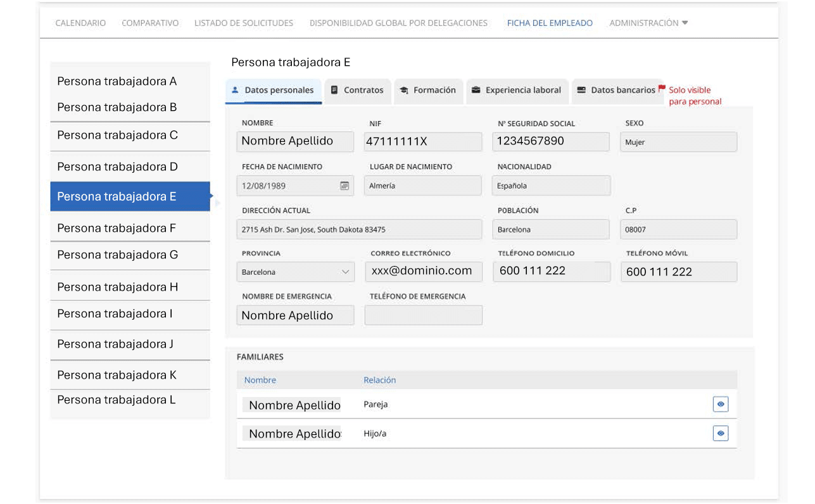This screenshot has width=815, height=504.
Task: Select Persona trabajadora C from the list
Action: click(x=118, y=135)
